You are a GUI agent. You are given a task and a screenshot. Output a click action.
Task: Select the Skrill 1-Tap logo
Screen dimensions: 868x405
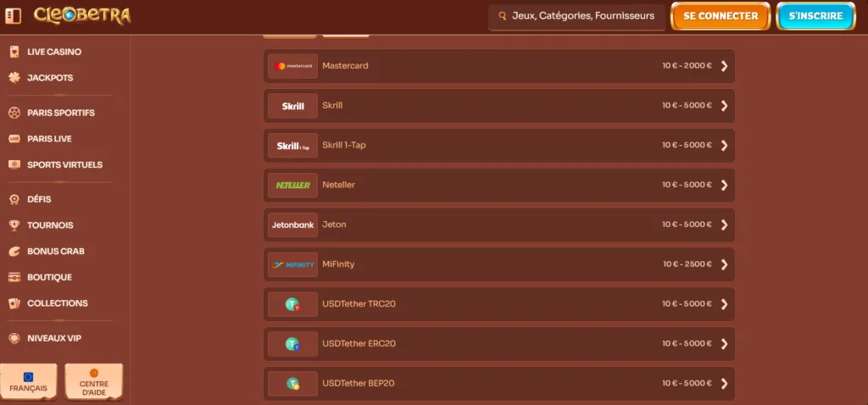(292, 146)
